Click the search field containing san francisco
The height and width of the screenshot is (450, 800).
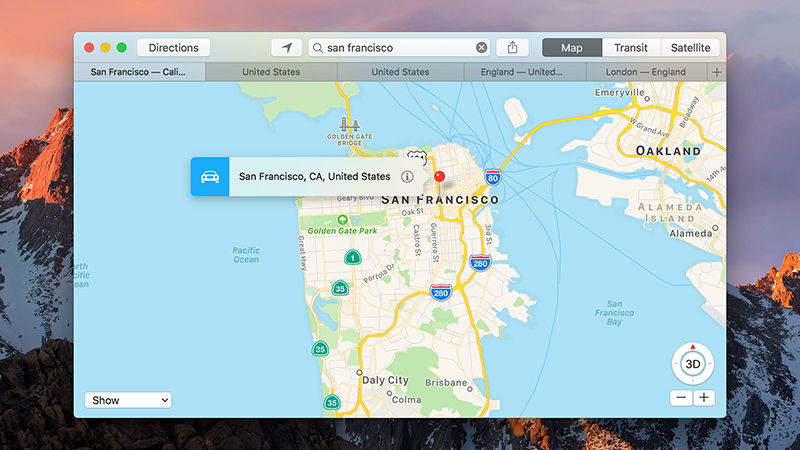pos(399,48)
